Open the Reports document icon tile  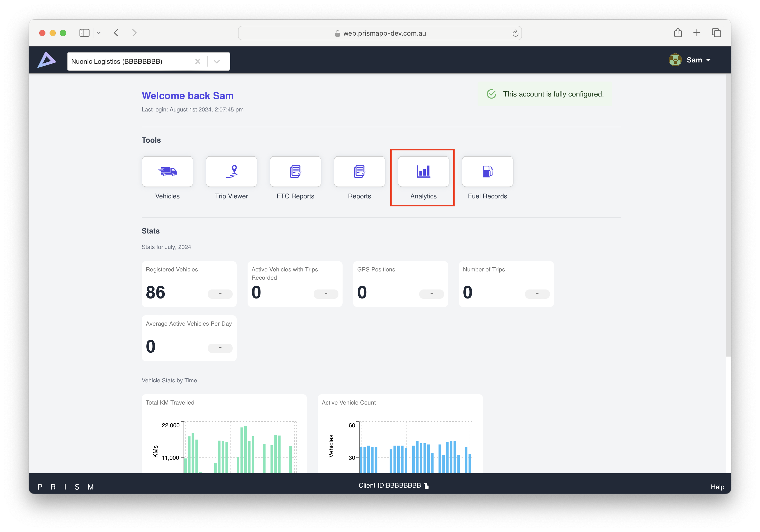[x=359, y=171]
